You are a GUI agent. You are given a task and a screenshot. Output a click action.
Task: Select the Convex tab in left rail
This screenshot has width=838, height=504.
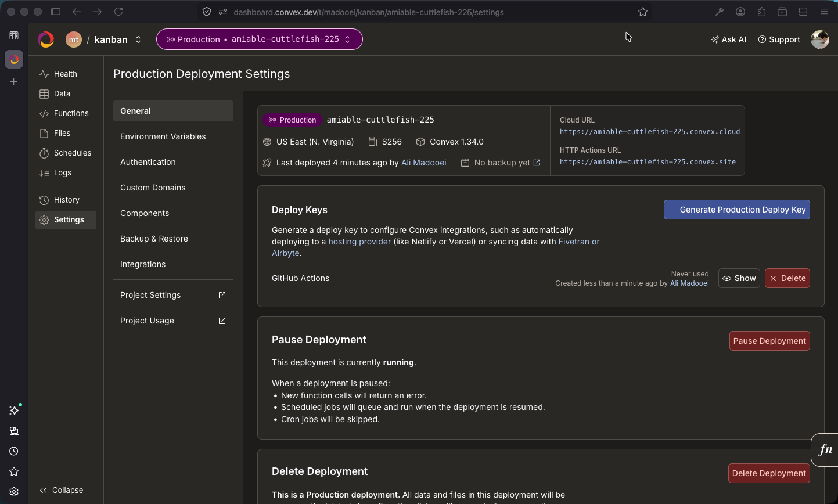pyautogui.click(x=14, y=59)
